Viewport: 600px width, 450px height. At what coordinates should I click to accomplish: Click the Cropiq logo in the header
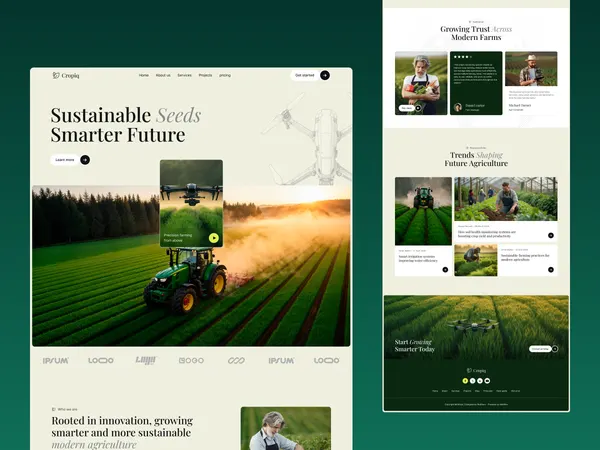pos(66,75)
